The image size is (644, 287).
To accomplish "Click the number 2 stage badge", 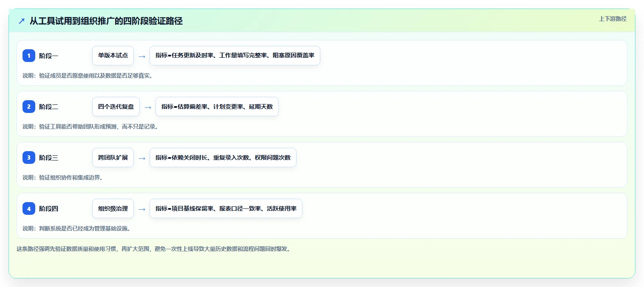I will tap(29, 107).
